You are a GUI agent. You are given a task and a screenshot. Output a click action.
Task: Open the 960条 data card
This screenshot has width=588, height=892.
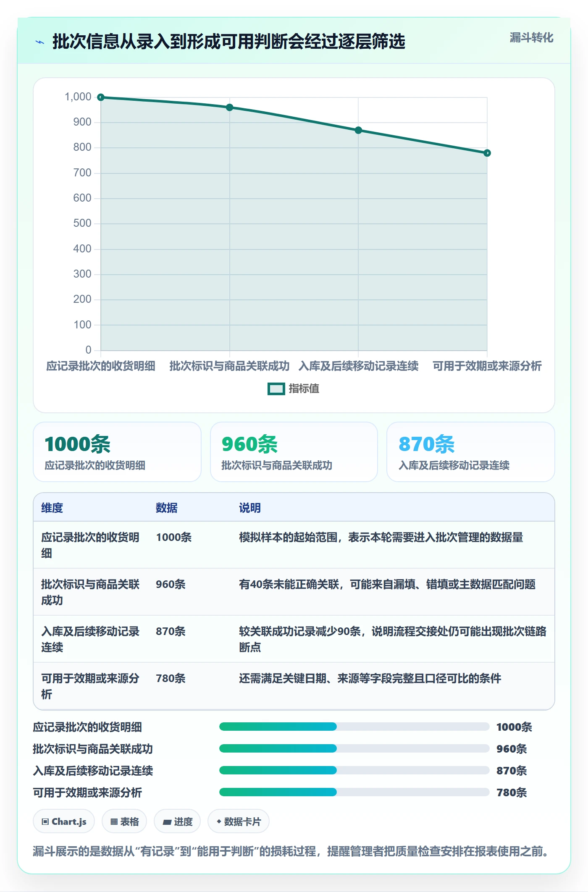point(294,452)
